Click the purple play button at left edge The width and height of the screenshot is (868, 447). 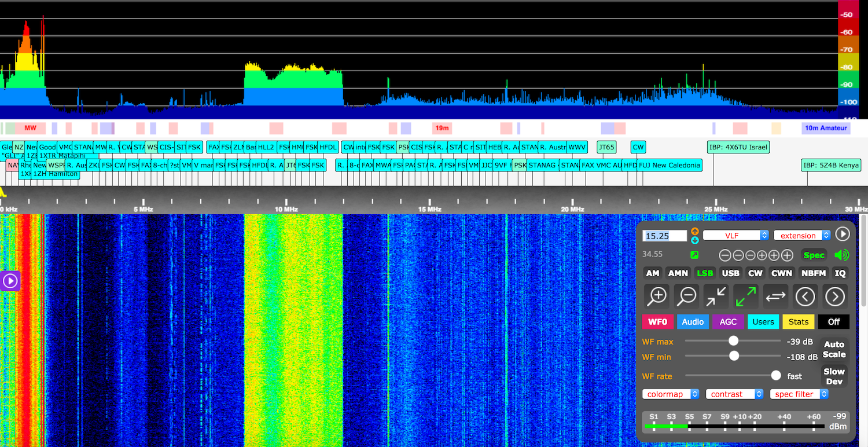click(10, 281)
